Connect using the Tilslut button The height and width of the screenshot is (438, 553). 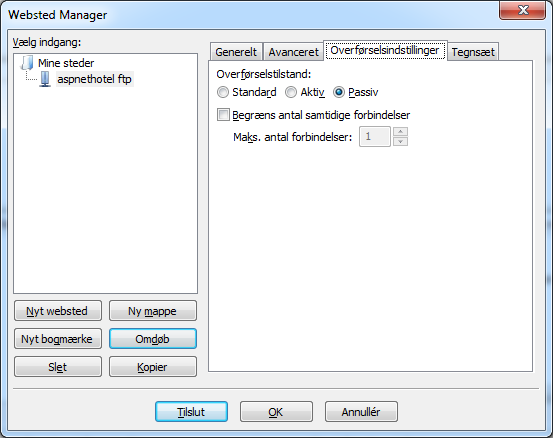(191, 412)
